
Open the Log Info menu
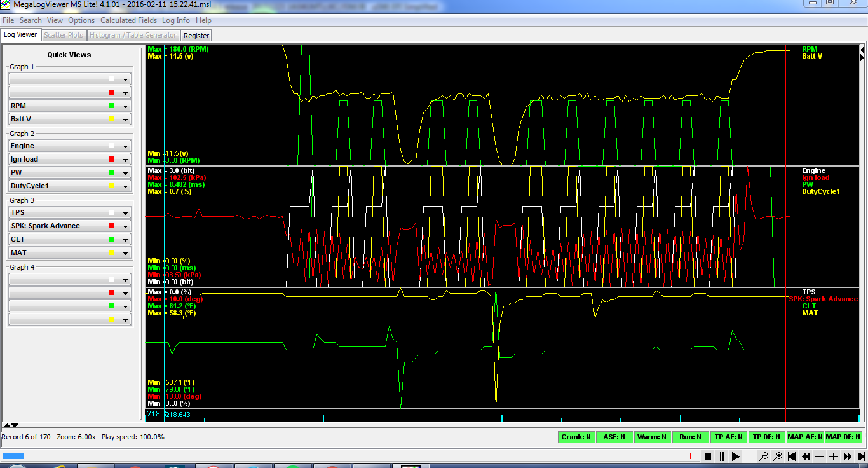(176, 20)
